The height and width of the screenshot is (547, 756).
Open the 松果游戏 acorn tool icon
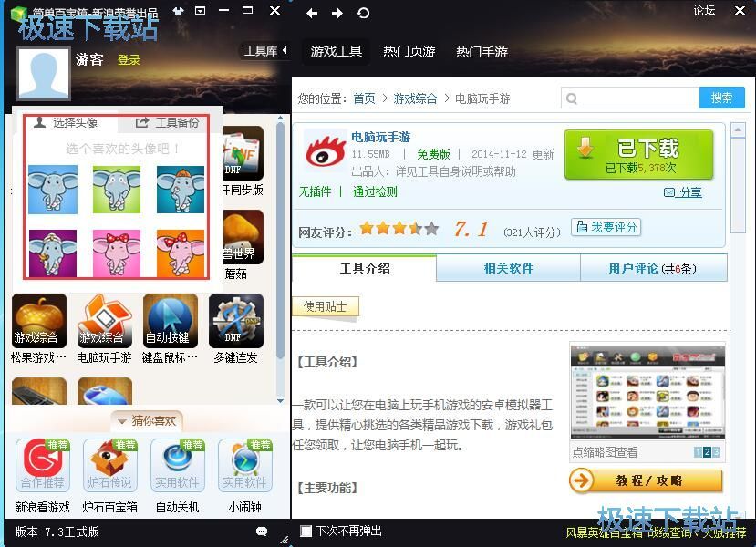point(39,321)
